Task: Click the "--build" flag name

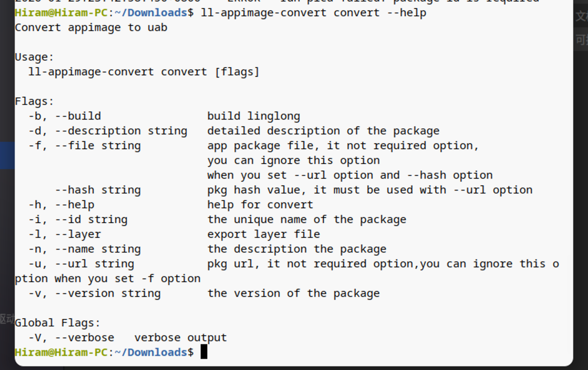Action: pos(78,116)
